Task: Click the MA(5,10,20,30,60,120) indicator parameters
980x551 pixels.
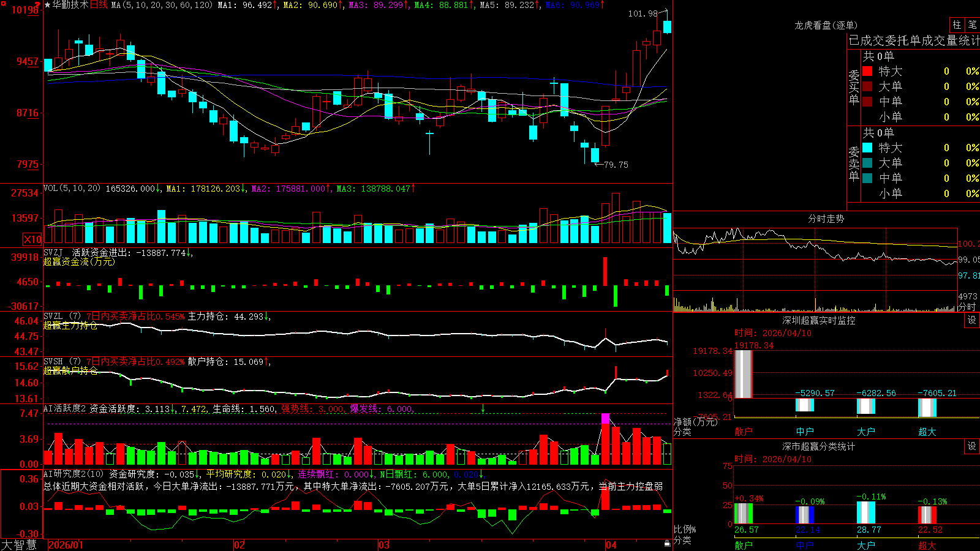Action: click(162, 5)
